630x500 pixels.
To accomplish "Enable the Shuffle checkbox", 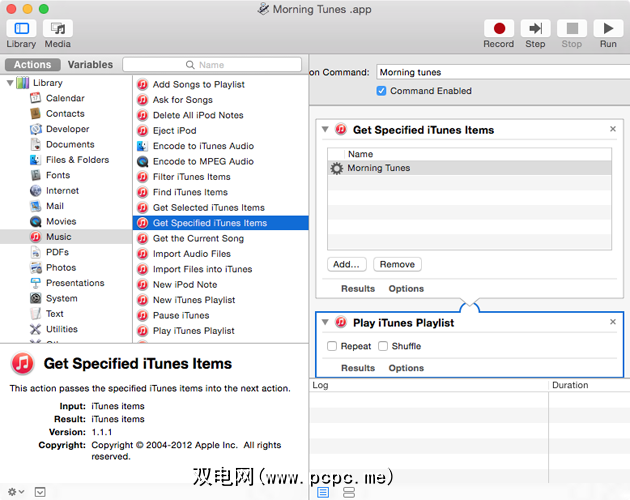I will pos(383,346).
